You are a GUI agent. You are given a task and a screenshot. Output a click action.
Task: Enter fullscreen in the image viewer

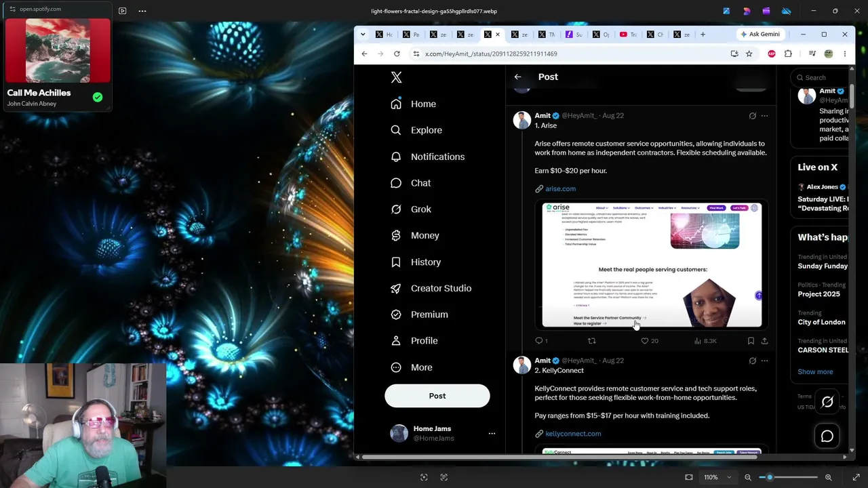pos(856,477)
